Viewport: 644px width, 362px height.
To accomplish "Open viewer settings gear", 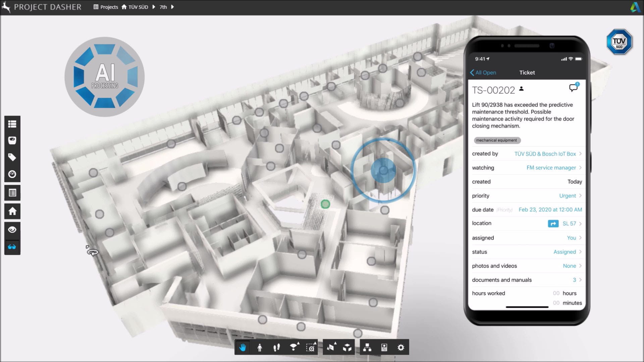I will pyautogui.click(x=401, y=348).
